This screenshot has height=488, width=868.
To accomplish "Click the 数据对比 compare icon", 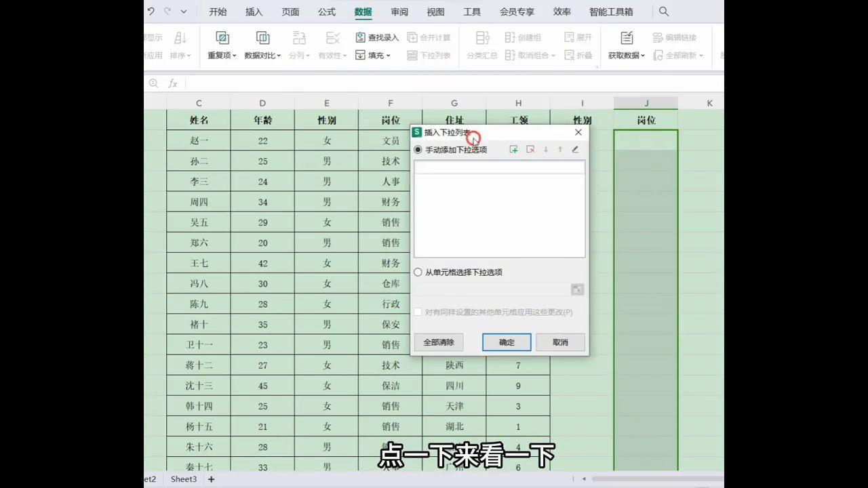I will click(262, 38).
